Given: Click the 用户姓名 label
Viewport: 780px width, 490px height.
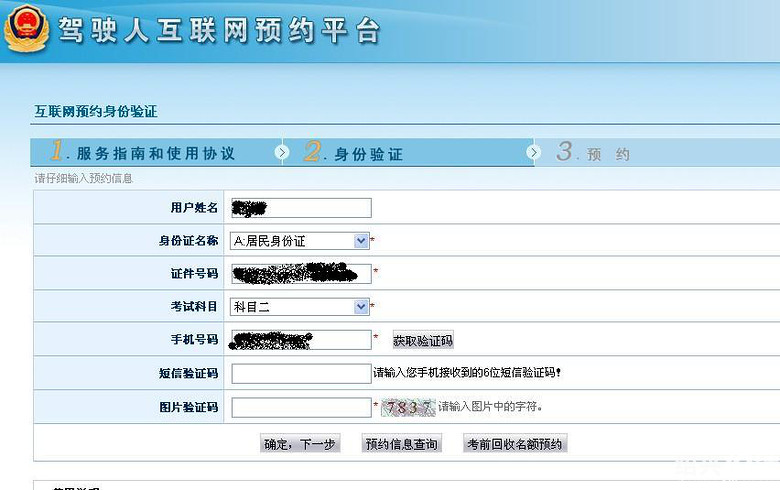Looking at the screenshot, I should pyautogui.click(x=194, y=207).
